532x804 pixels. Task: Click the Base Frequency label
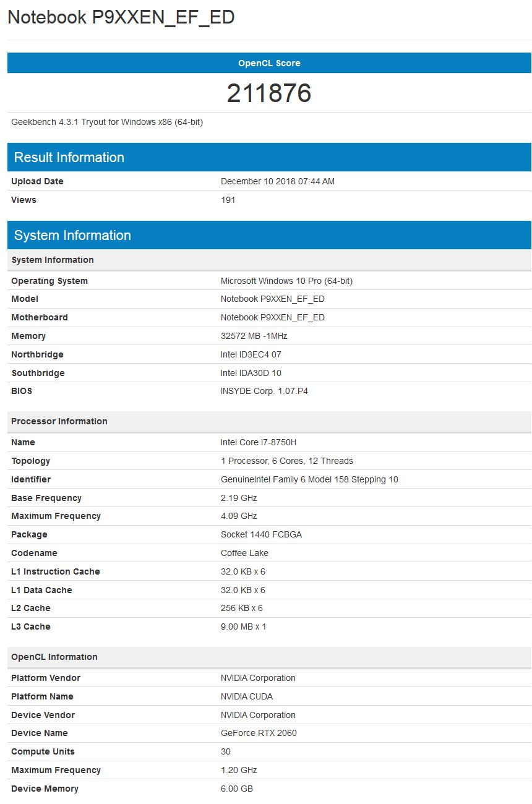[x=46, y=498]
